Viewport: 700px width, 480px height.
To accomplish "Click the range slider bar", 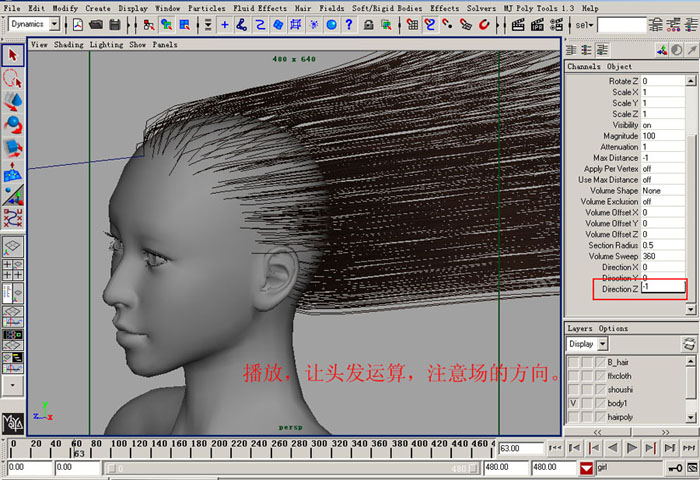I will [x=292, y=468].
